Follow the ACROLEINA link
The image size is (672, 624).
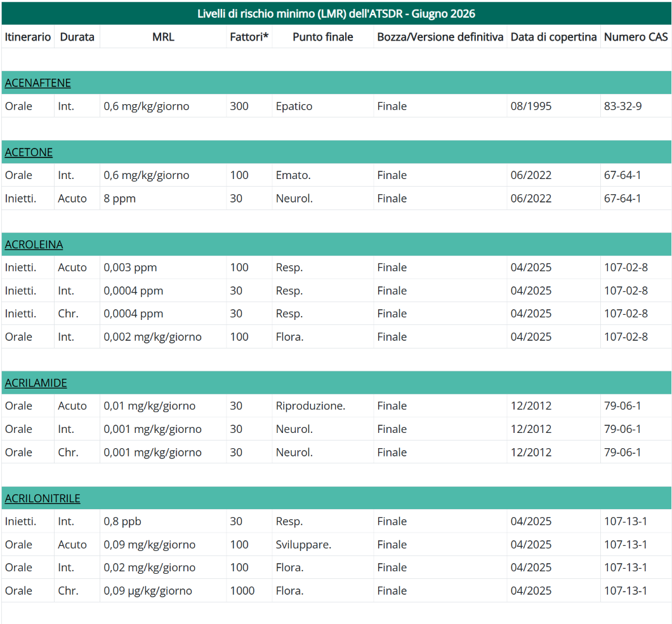(34, 244)
